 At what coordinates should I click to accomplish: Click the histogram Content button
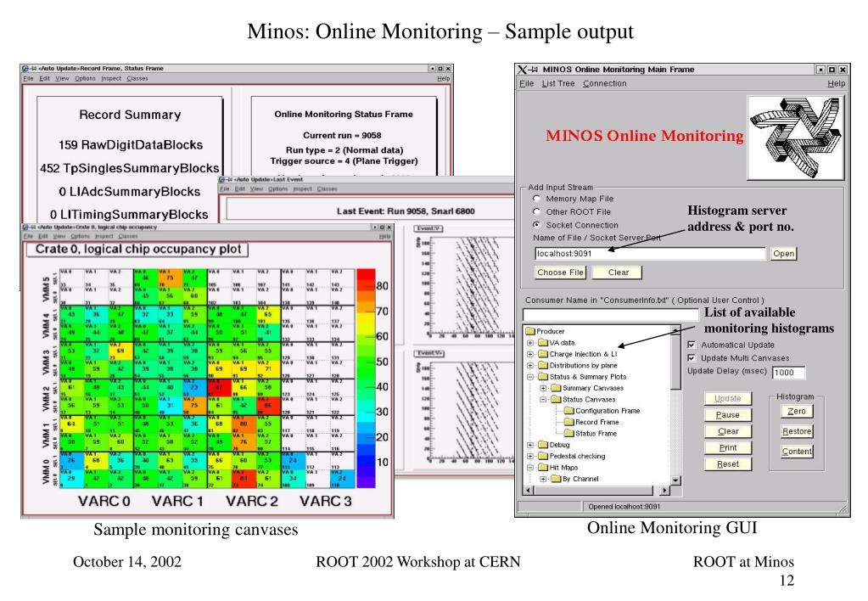(x=797, y=452)
